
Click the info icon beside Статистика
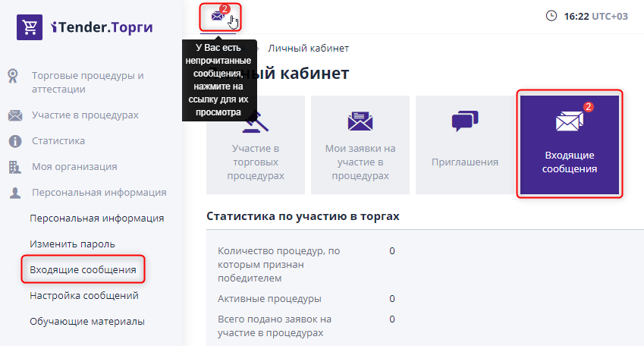click(14, 141)
